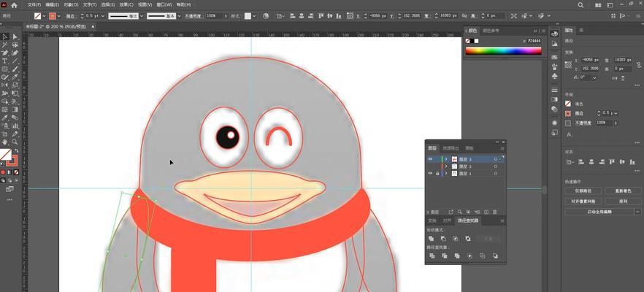Open the search icon at top right
Screen dimensions: 644x292
580,5
